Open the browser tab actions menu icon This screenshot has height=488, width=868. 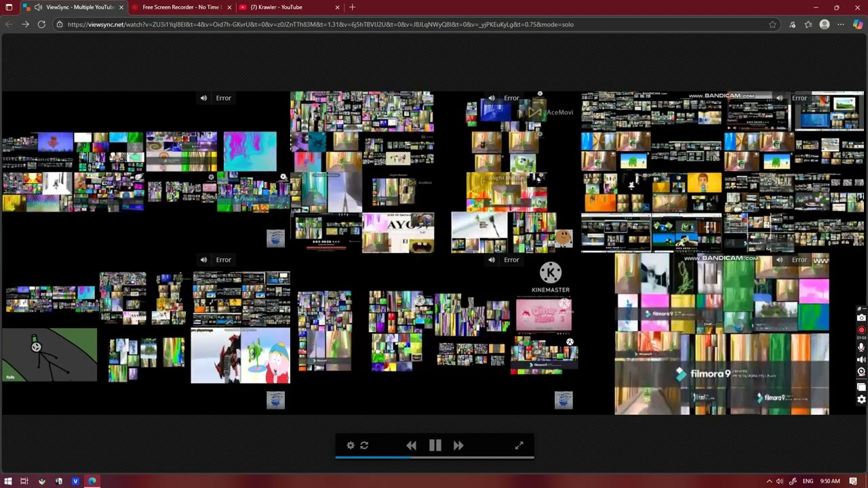click(9, 7)
